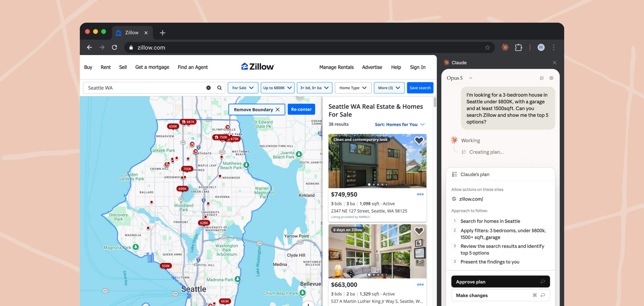Image resolution: width=644 pixels, height=306 pixels.
Task: Select the 750K map price marker
Action: pos(221,137)
